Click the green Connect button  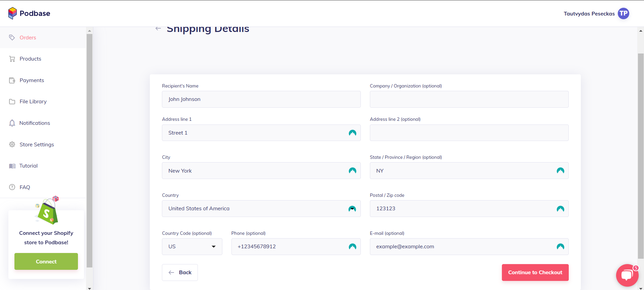[46, 261]
